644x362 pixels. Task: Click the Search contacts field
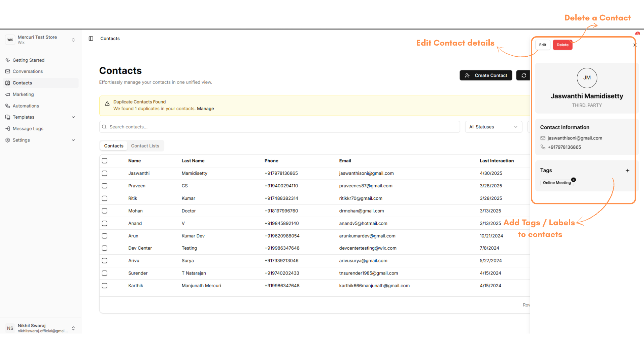[x=279, y=127]
